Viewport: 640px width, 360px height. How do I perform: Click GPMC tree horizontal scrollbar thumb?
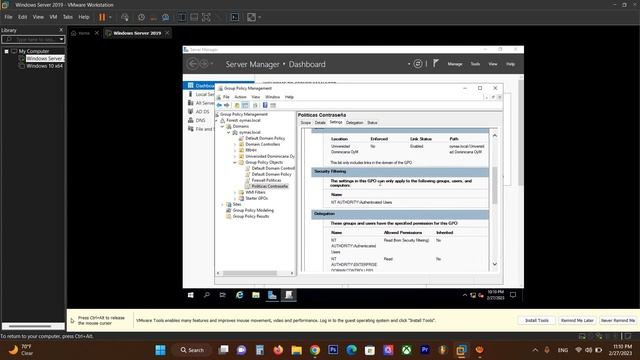[249, 273]
